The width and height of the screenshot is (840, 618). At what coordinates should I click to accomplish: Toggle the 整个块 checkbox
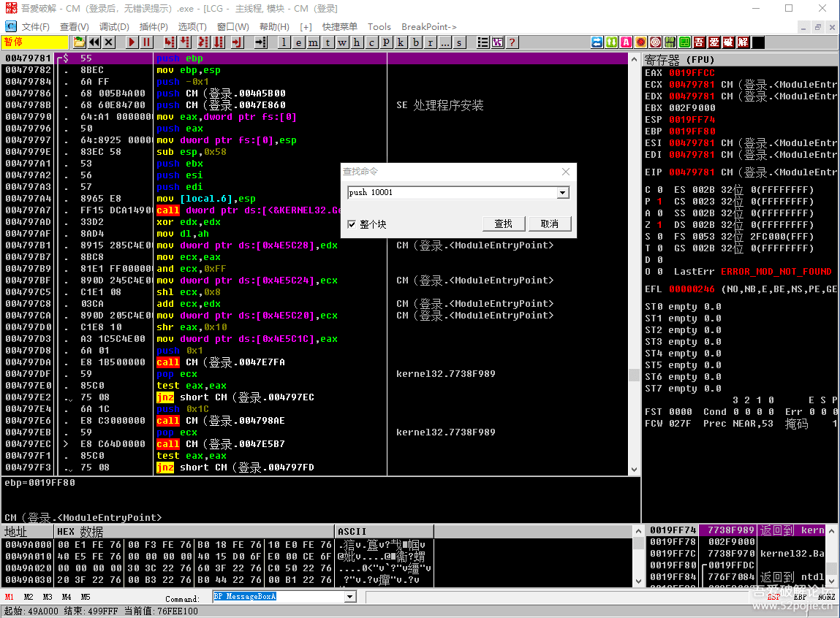pos(352,224)
